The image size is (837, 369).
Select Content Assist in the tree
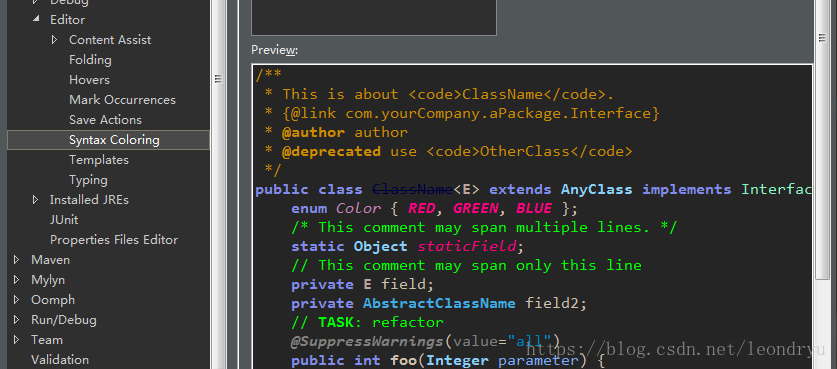(x=110, y=40)
